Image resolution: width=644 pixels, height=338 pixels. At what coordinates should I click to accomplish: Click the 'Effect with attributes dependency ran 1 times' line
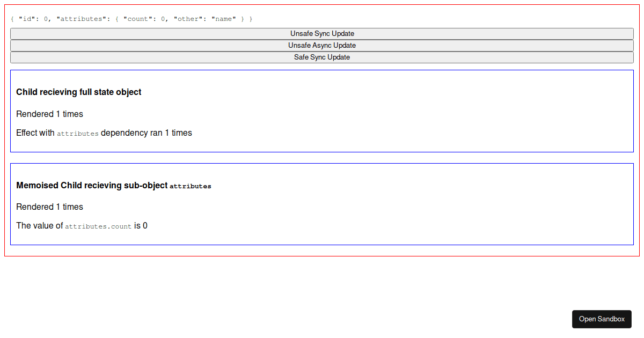click(x=104, y=133)
